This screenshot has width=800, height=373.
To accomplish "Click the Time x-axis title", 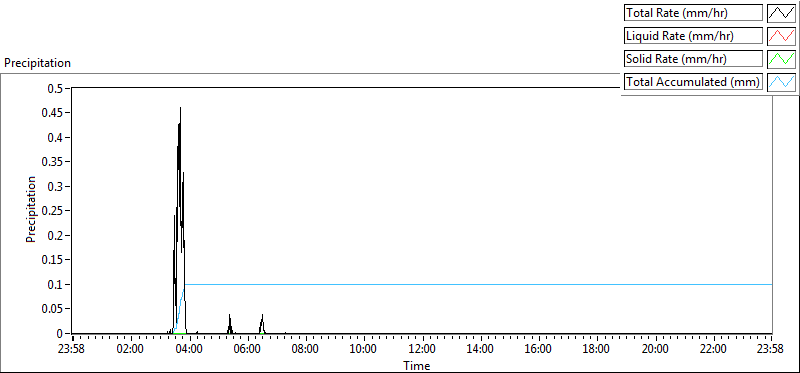I will (417, 365).
